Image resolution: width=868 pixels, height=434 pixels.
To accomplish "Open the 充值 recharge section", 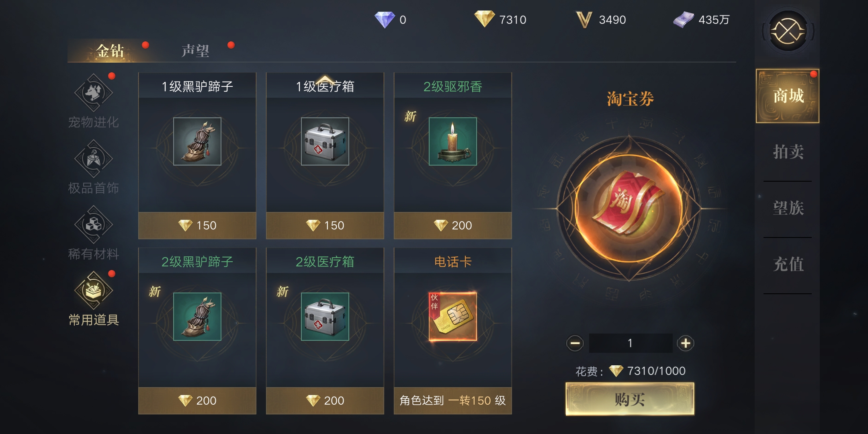I will tap(788, 264).
